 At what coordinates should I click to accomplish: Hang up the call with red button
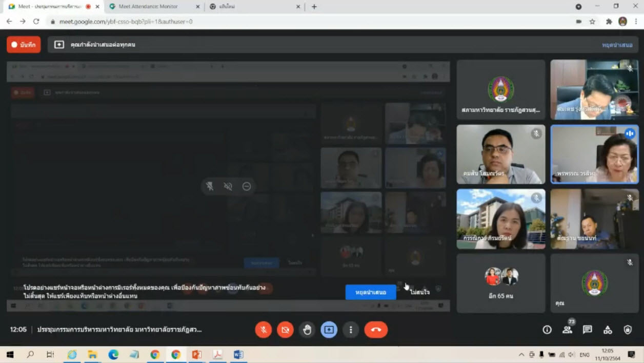[376, 330]
